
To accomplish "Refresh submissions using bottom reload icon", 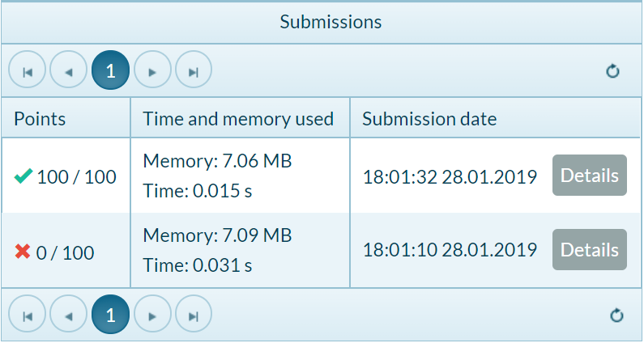I will [616, 315].
